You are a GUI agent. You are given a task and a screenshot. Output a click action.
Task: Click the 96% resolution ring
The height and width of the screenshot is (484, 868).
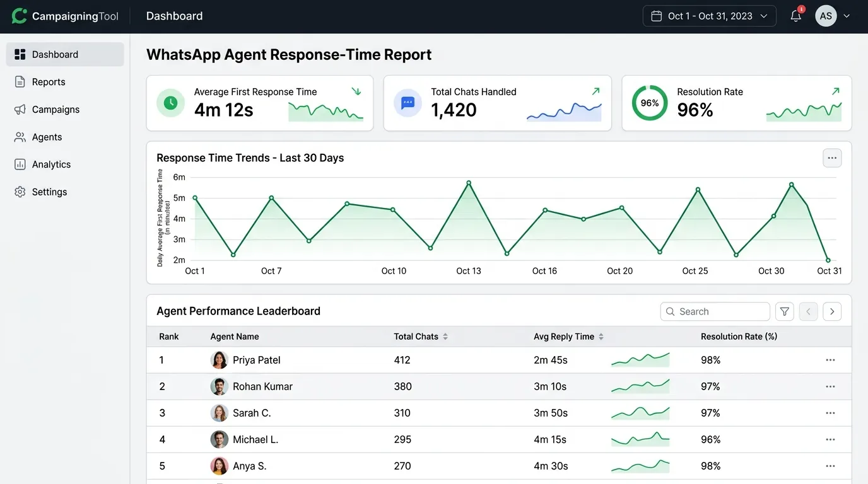pos(650,103)
